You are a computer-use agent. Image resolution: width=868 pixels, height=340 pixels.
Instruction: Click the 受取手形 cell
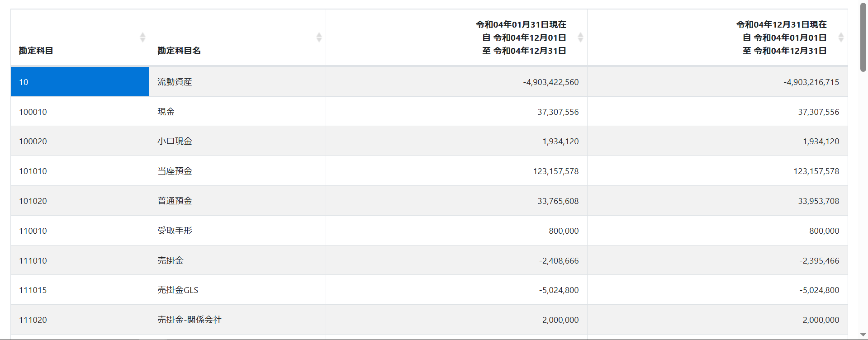coord(175,231)
